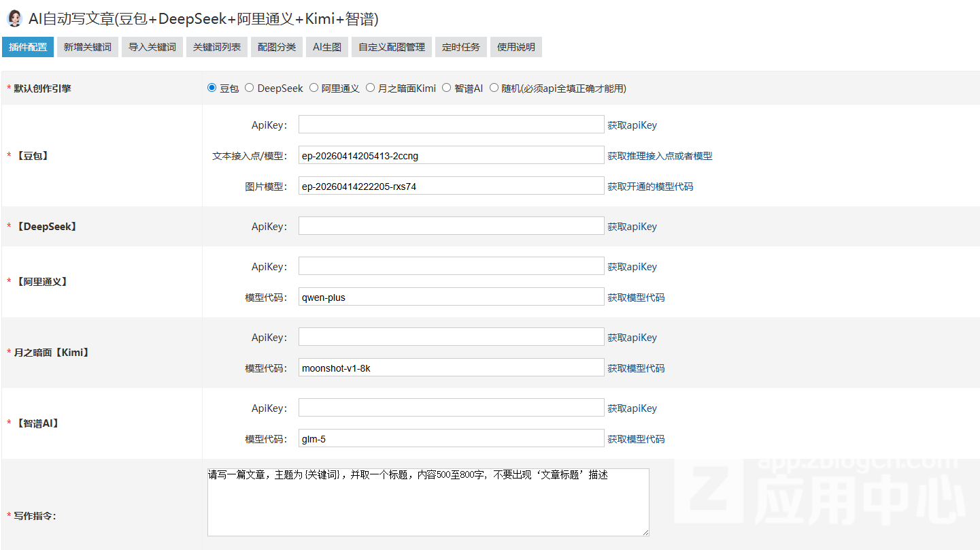980x550 pixels.
Task: Choose the 随机 engine radio option
Action: click(x=494, y=88)
